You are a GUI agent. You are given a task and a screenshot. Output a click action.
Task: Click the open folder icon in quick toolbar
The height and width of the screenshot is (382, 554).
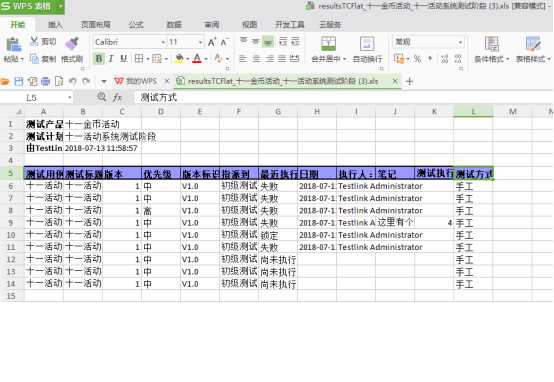click(x=5, y=82)
